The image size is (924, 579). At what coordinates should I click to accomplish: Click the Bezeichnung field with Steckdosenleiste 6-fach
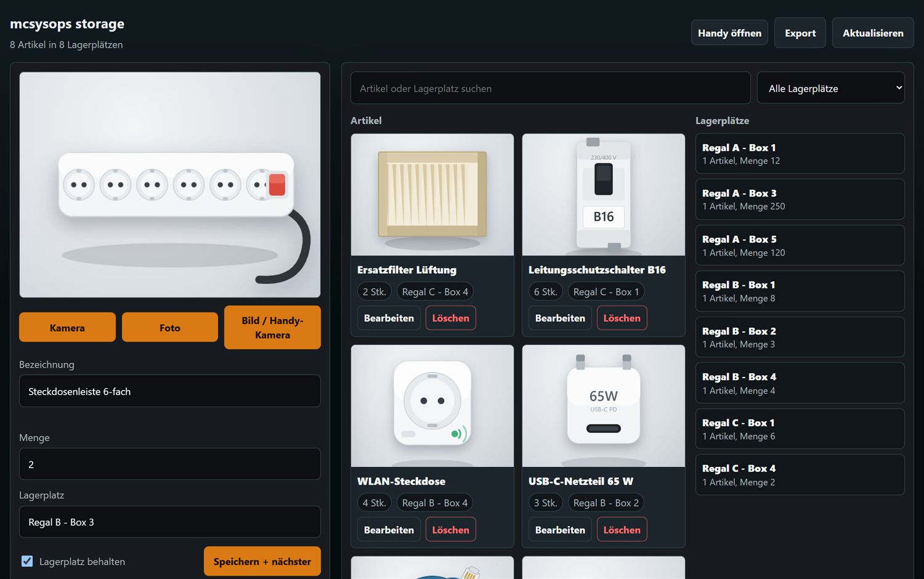[x=170, y=391]
